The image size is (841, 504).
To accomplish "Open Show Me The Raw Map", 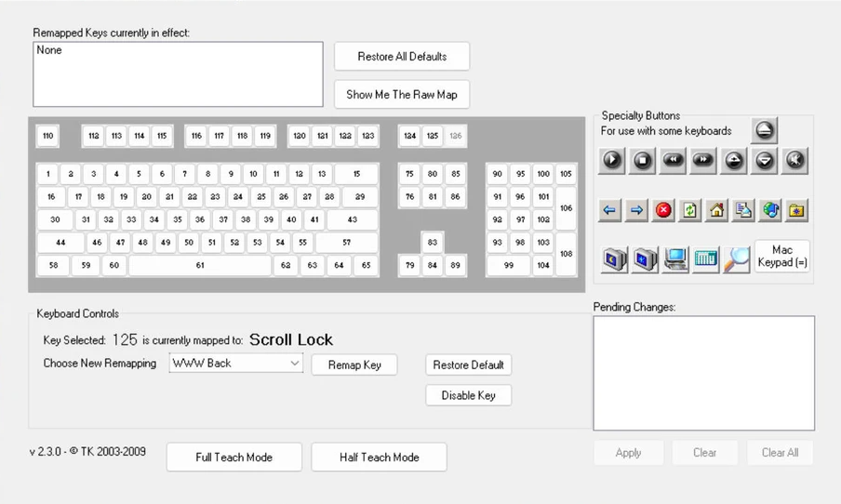I will 402,94.
